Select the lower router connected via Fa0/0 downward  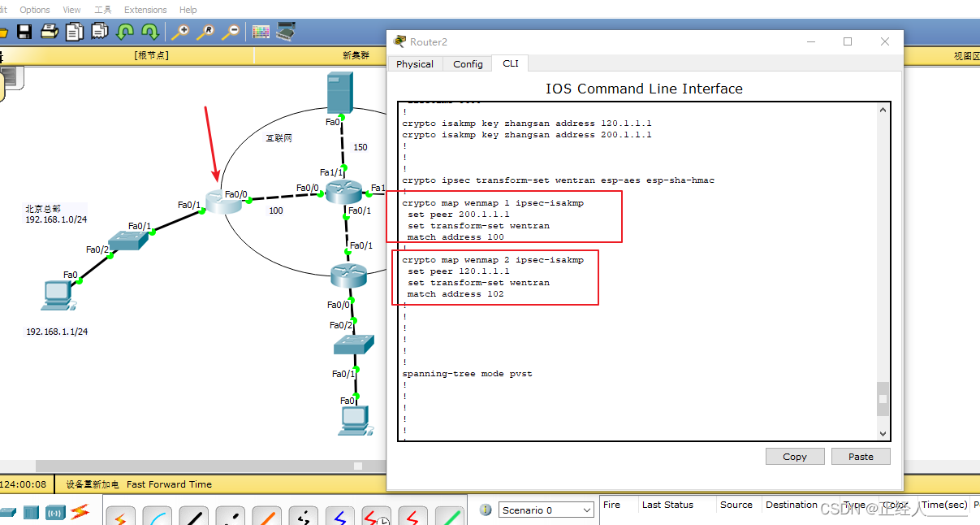pyautogui.click(x=349, y=276)
